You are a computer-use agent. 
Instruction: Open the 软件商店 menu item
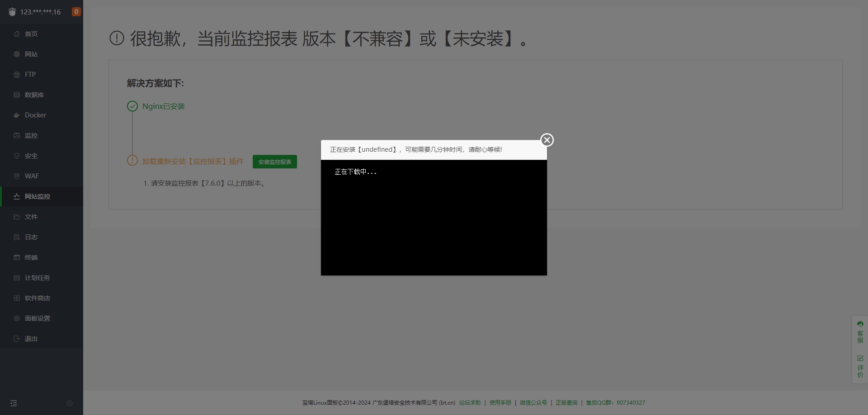point(42,298)
